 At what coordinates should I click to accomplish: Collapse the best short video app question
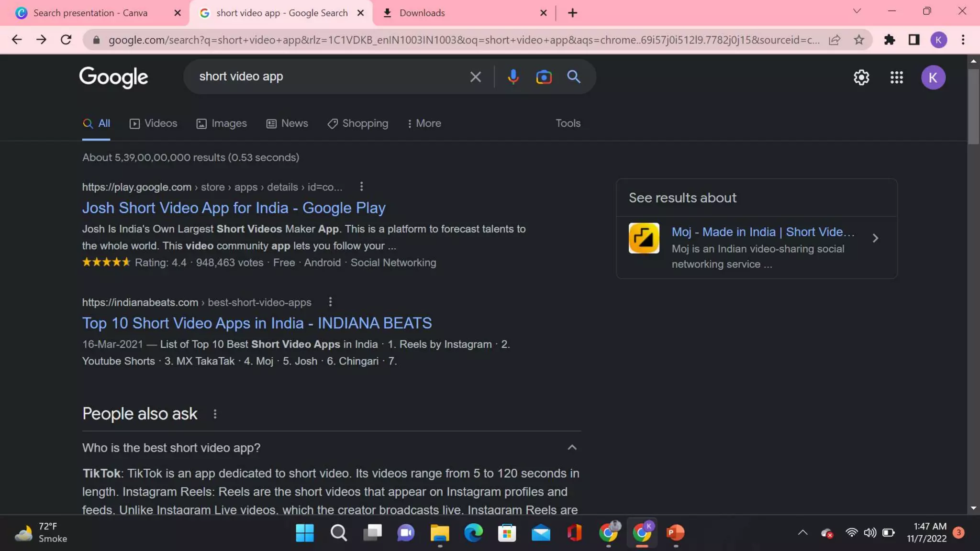(x=572, y=448)
